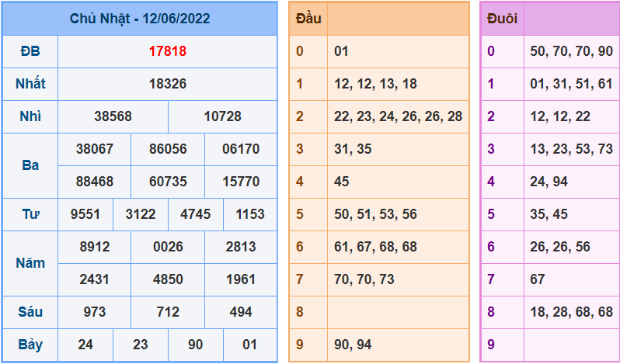This screenshot has height=364, width=620.
Task: Click sixth prize number 973
Action: [x=95, y=312]
